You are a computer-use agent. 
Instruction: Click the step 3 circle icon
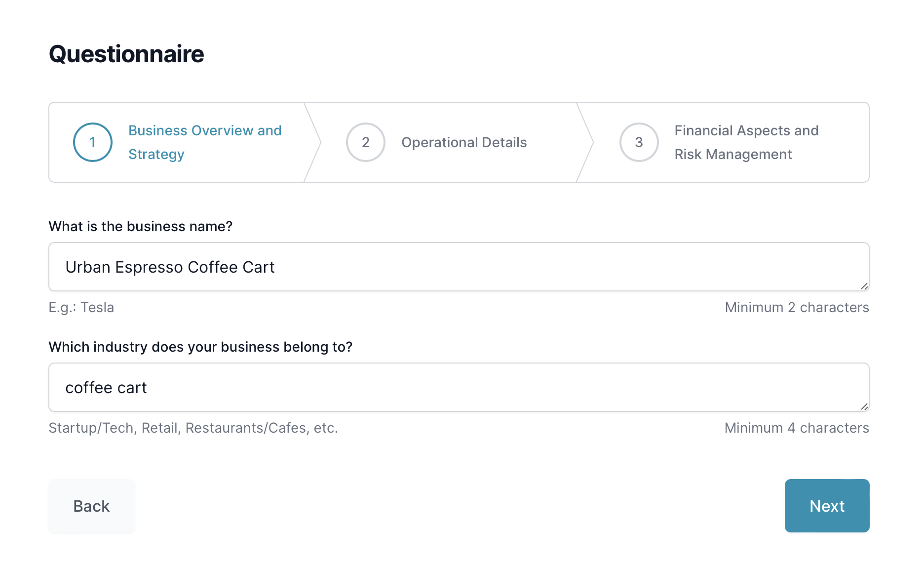[639, 142]
